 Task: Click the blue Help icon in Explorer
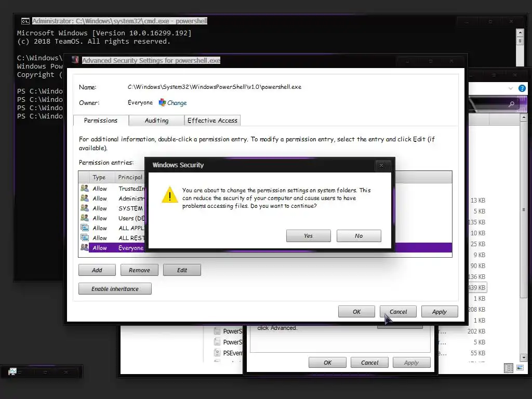522,88
